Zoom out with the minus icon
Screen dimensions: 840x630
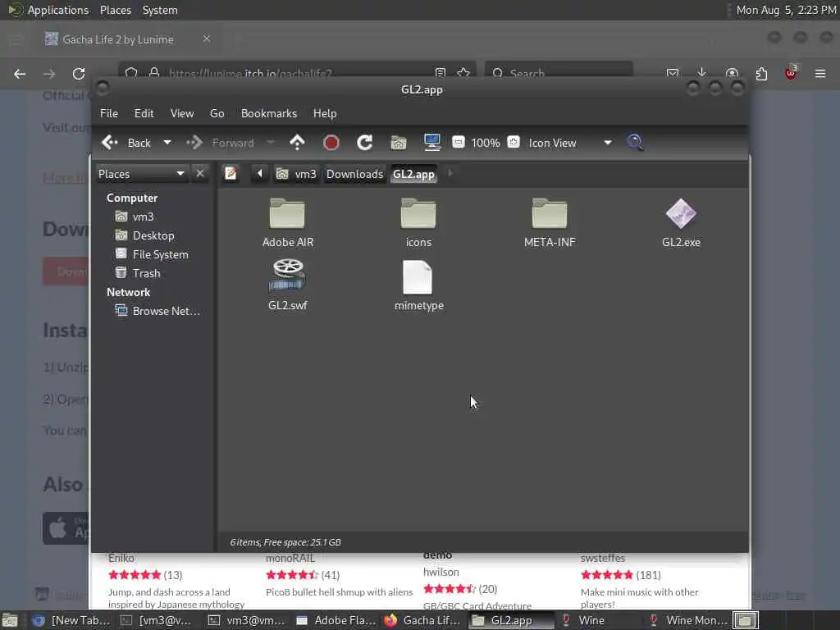coord(458,143)
